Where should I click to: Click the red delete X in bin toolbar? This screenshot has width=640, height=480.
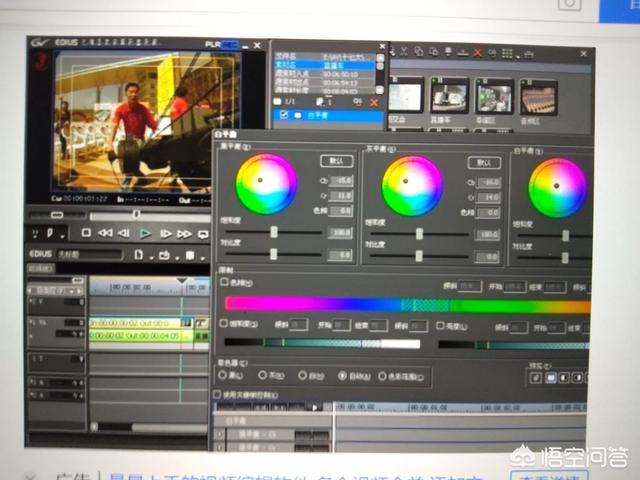[x=477, y=52]
